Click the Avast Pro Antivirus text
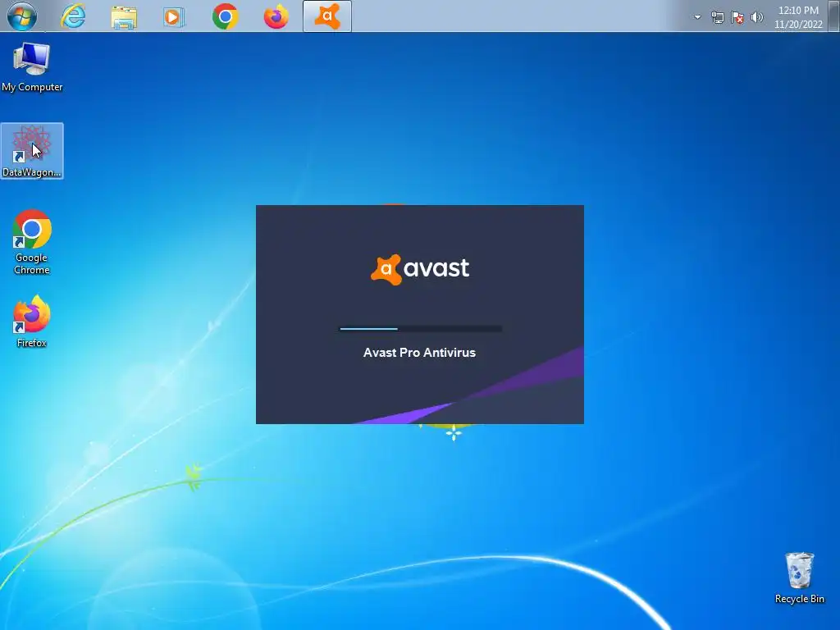The width and height of the screenshot is (840, 630). 419,353
